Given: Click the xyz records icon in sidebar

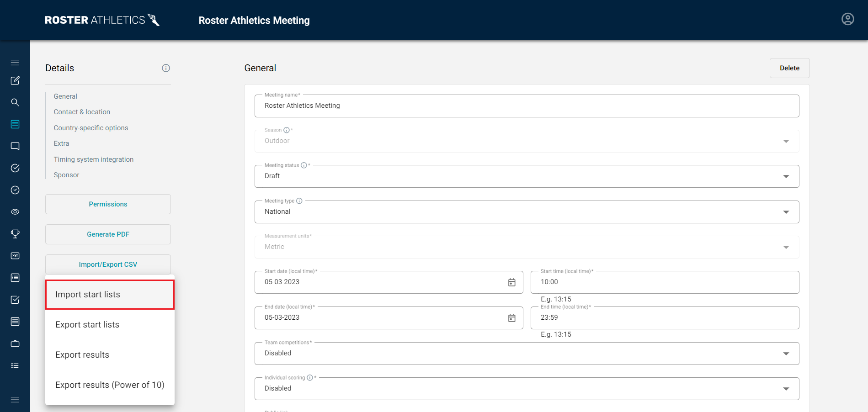Looking at the screenshot, I should coord(15,255).
